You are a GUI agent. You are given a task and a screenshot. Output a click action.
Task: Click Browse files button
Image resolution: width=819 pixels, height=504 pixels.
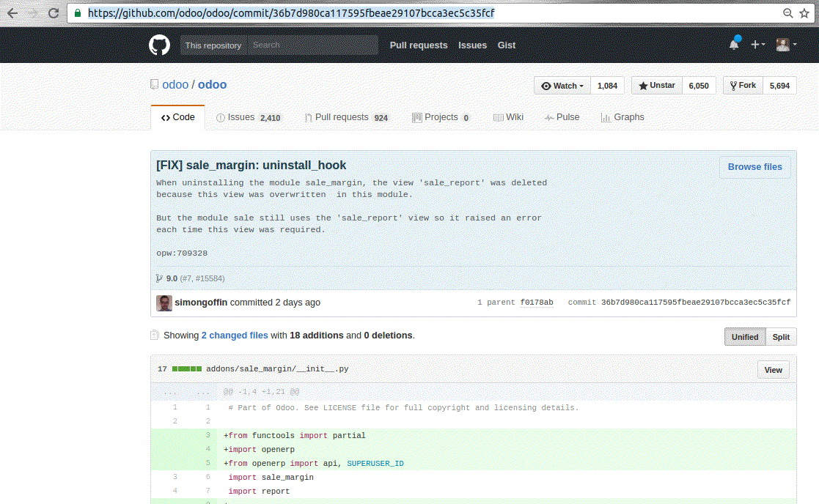(x=754, y=167)
